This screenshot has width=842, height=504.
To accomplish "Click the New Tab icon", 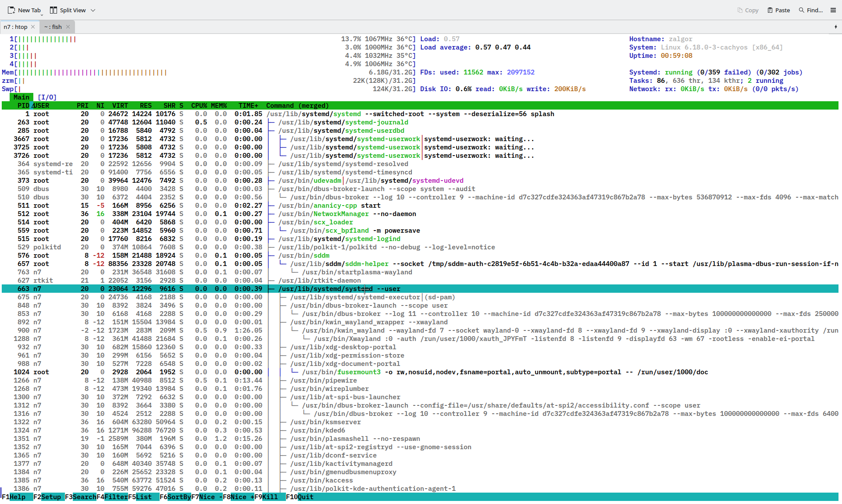I will point(11,10).
